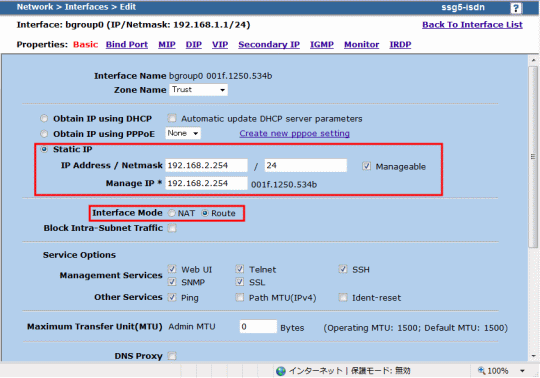This screenshot has height=378, width=540.
Task: Click the Internet globe icon in status bar
Action: pos(281,371)
